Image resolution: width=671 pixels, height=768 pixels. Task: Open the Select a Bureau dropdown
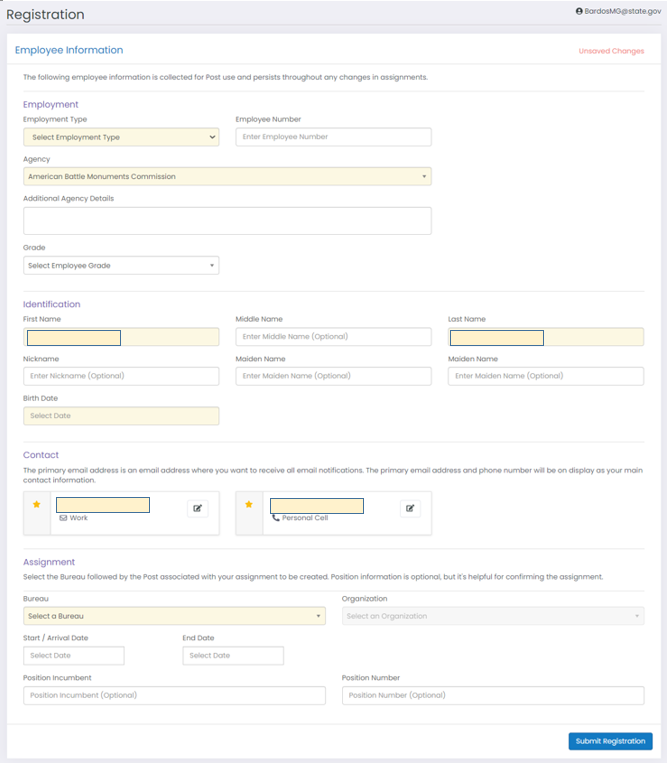coord(174,616)
